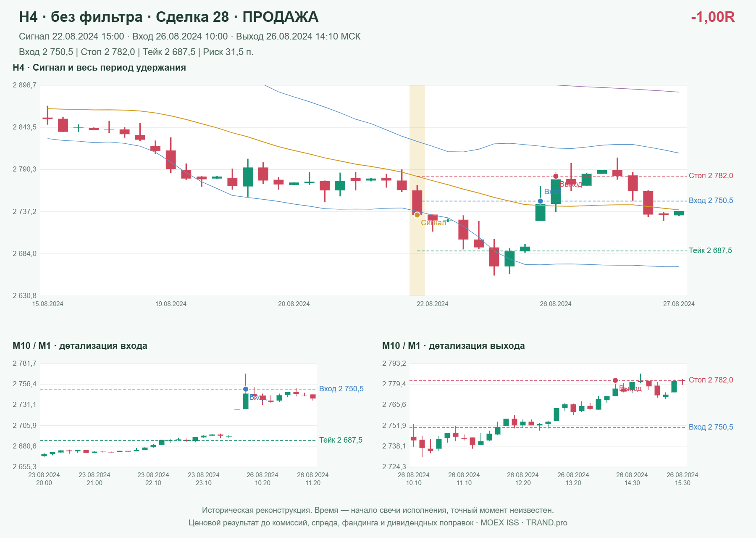The width and height of the screenshot is (756, 538).
Task: Click the 2 843,5 price axis label
Action: [x=24, y=127]
